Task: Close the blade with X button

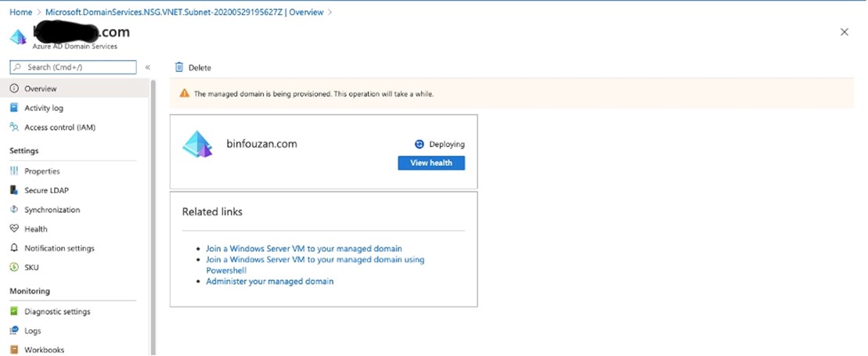Action: [x=845, y=32]
